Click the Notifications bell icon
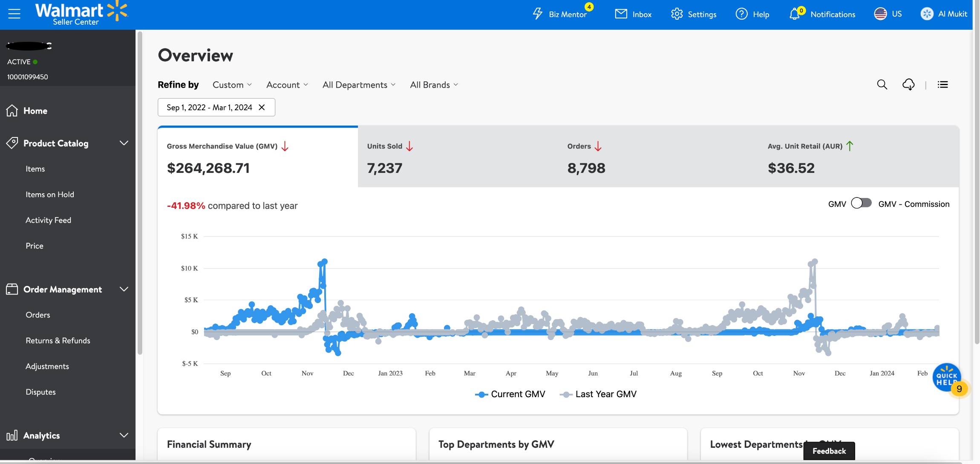980x464 pixels. [x=795, y=14]
